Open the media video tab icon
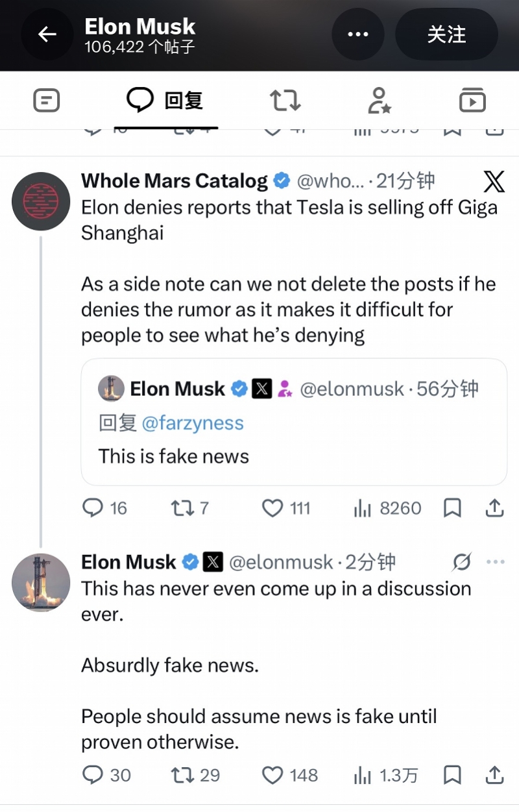 coord(472,101)
